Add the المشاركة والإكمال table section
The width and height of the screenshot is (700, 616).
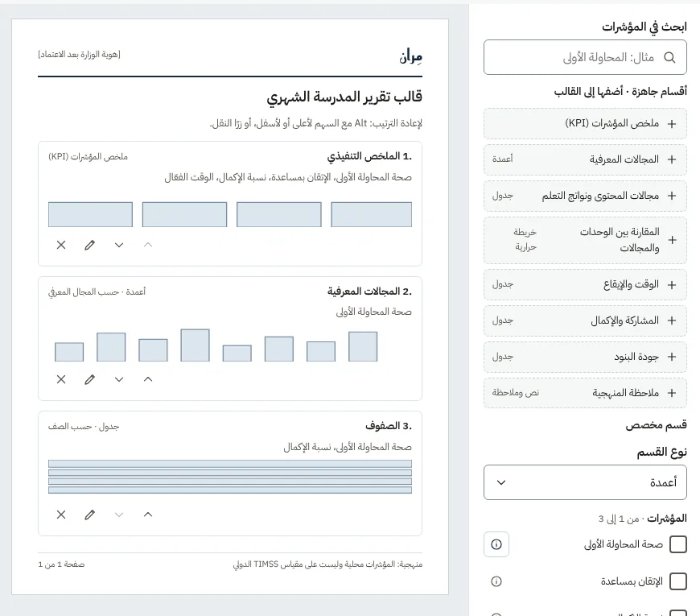(585, 320)
